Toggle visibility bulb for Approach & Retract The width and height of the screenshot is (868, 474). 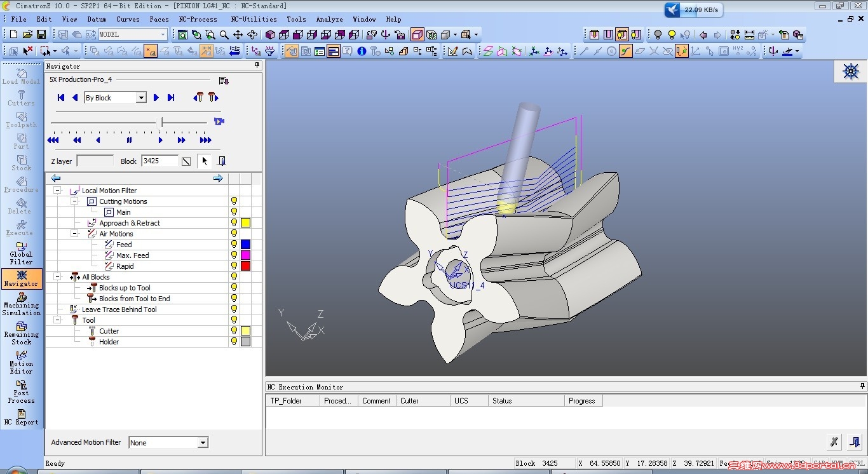coord(234,223)
